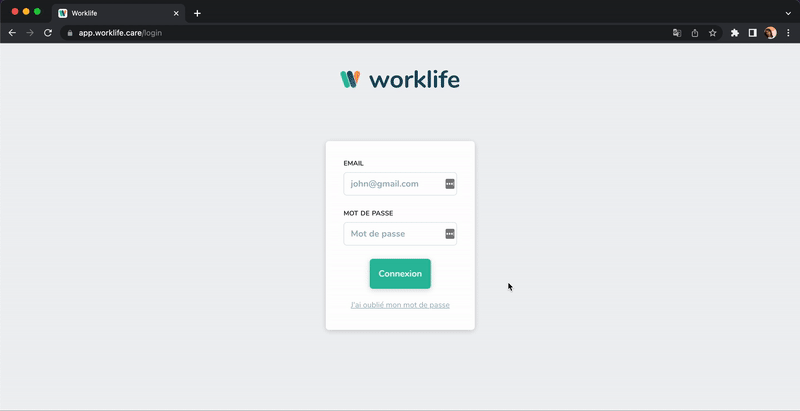Close the Worklife tab
Screen dimensions: 800x411
coord(177,13)
